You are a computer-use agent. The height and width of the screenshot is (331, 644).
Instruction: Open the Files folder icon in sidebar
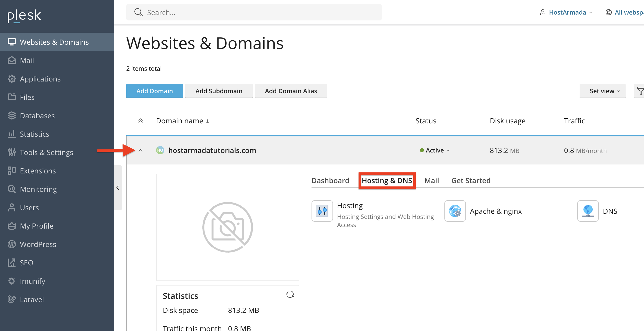[x=12, y=97]
